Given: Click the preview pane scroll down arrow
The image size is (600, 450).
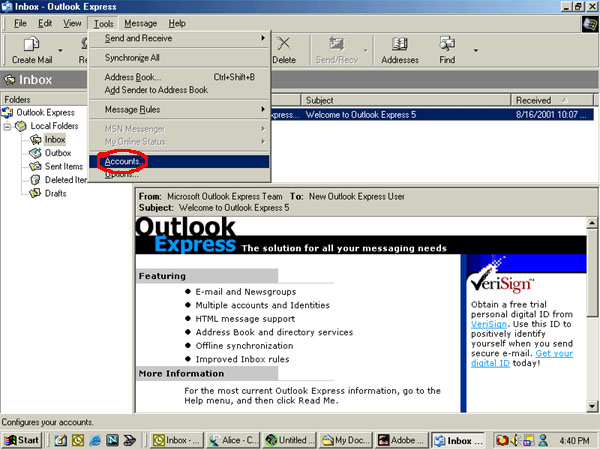Looking at the screenshot, I should [x=592, y=406].
